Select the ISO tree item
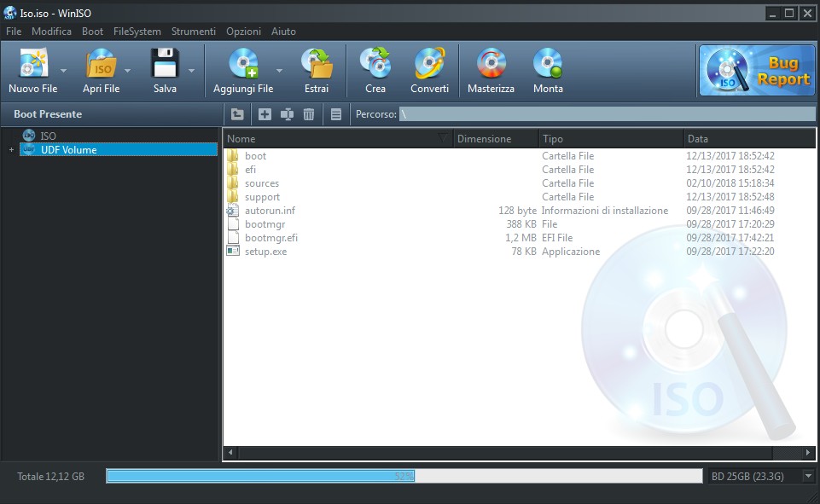 (48, 136)
